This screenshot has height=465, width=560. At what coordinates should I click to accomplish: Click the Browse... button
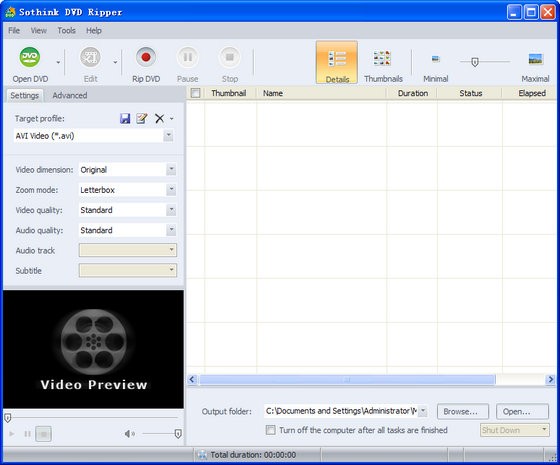[463, 412]
